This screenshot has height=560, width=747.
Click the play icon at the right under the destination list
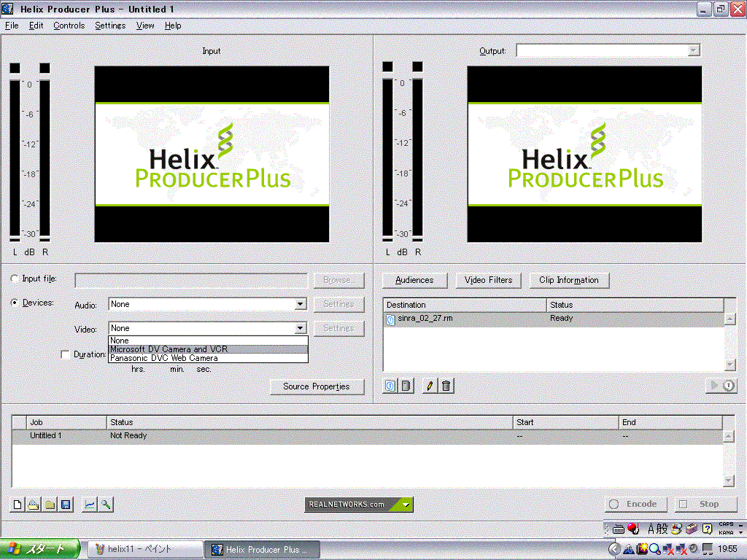pyautogui.click(x=721, y=385)
